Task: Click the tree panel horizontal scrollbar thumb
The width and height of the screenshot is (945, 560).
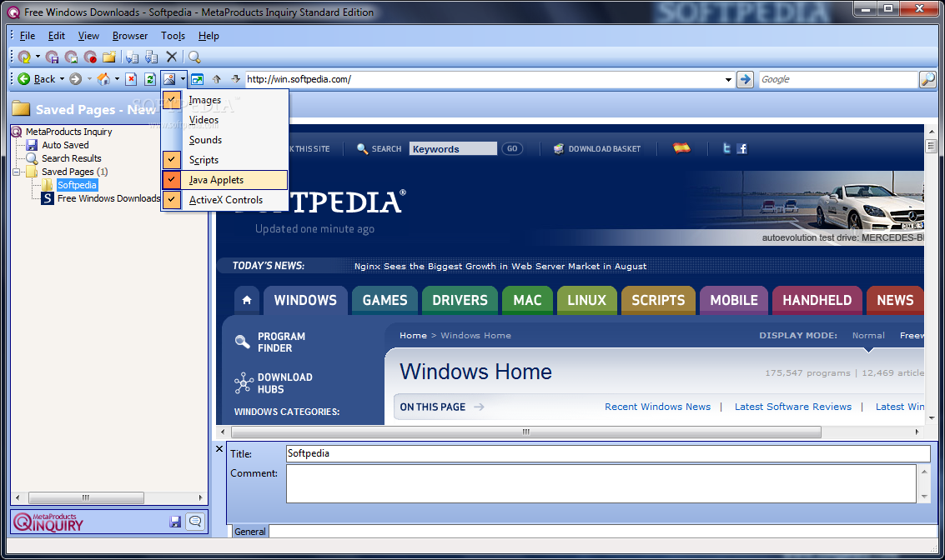Action: 86,497
